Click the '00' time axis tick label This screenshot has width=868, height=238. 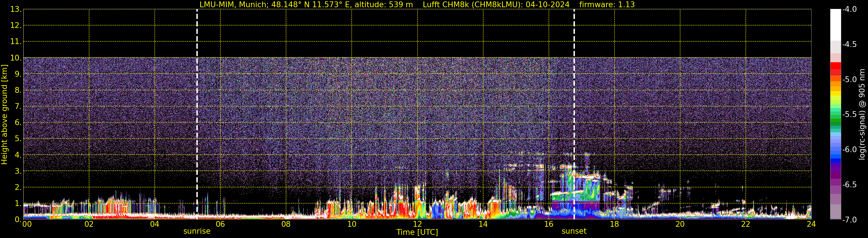point(26,224)
